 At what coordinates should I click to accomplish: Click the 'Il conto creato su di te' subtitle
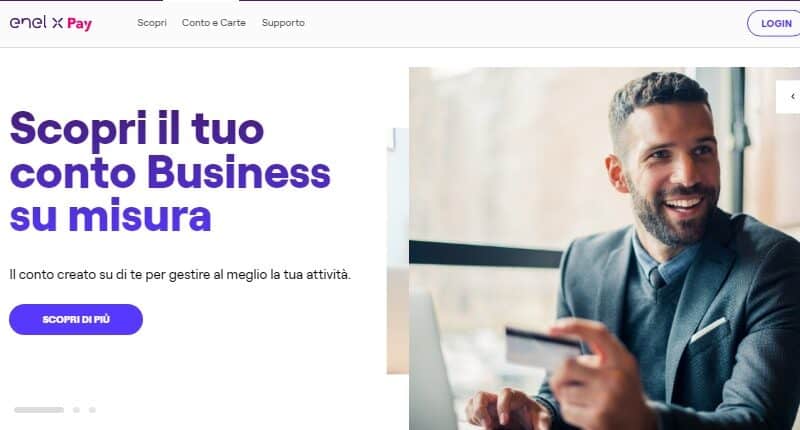tap(180, 274)
